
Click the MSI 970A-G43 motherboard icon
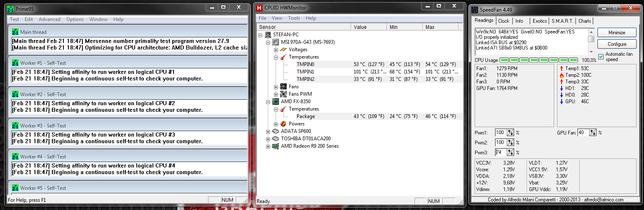tap(276, 42)
